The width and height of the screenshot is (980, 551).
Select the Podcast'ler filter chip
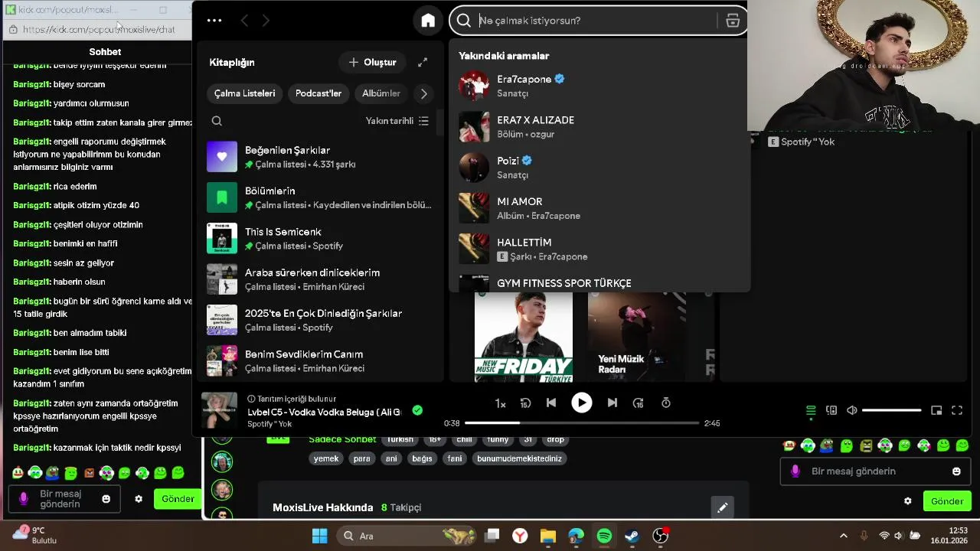pos(318,93)
